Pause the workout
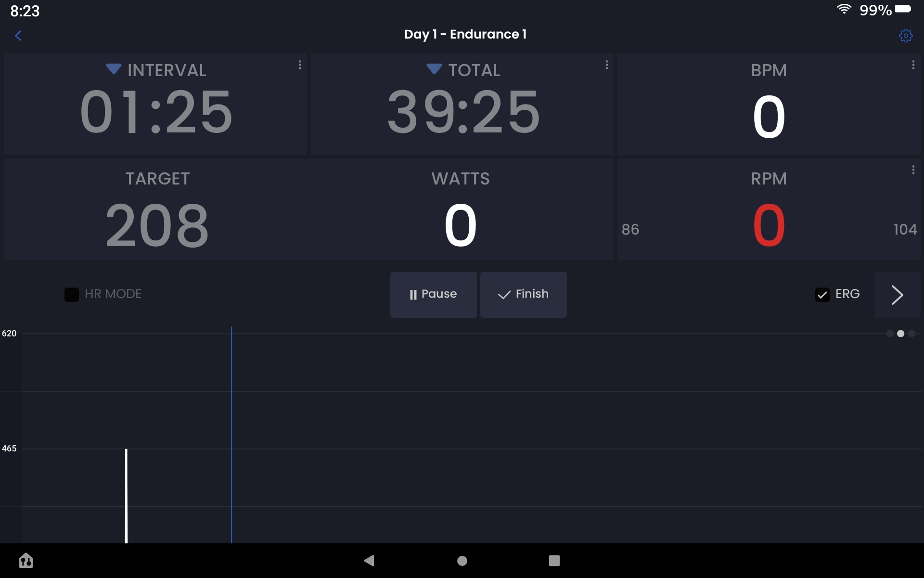924x578 pixels. 433,294
